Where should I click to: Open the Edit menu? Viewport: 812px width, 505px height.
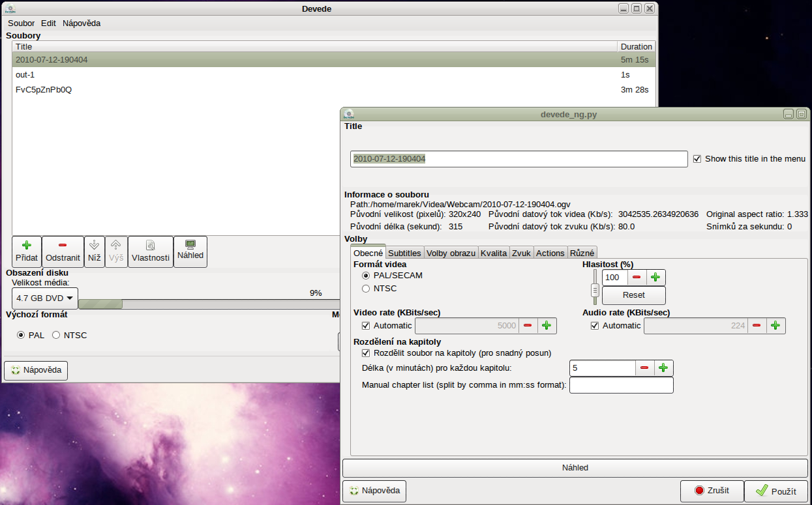click(48, 23)
